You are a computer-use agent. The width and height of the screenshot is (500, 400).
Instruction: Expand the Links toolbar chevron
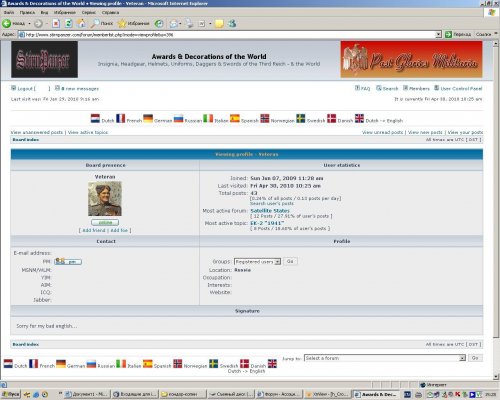(496, 34)
